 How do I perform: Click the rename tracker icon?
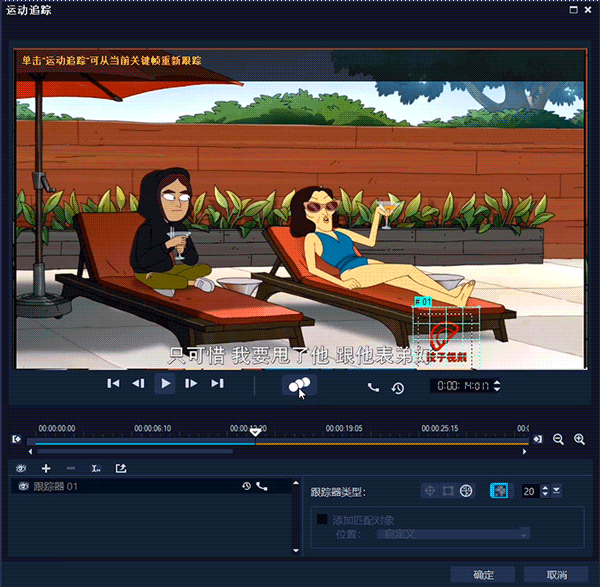[x=96, y=468]
